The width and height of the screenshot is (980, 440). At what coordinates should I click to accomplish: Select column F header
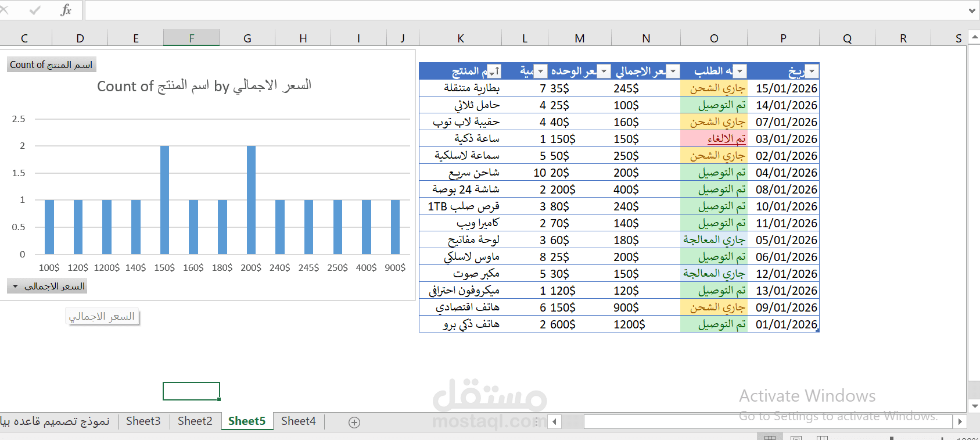pyautogui.click(x=191, y=38)
